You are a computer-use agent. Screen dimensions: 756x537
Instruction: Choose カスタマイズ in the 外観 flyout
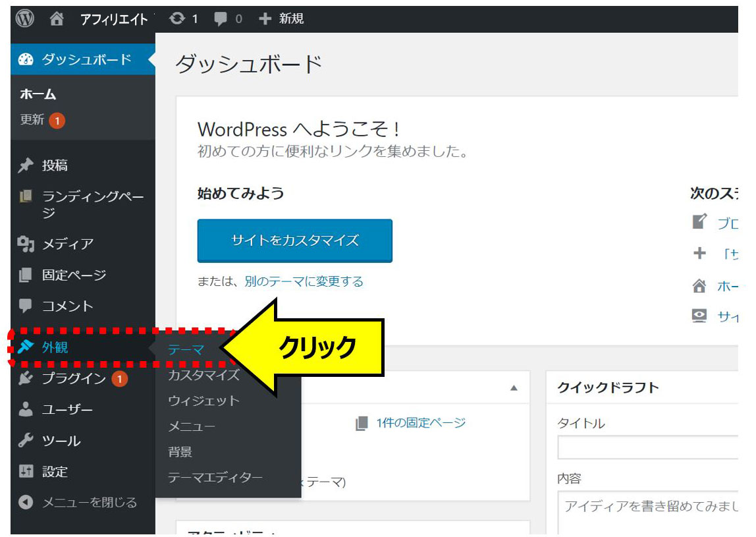(203, 375)
